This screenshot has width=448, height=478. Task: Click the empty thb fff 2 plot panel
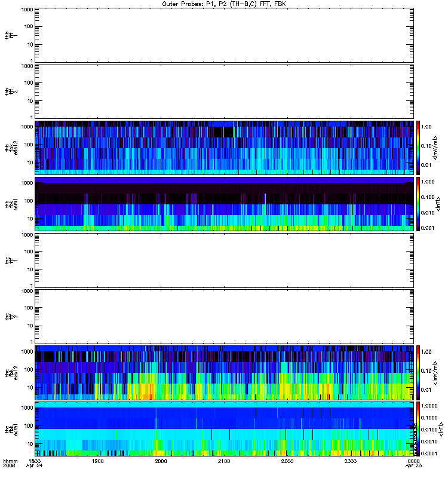point(224,91)
